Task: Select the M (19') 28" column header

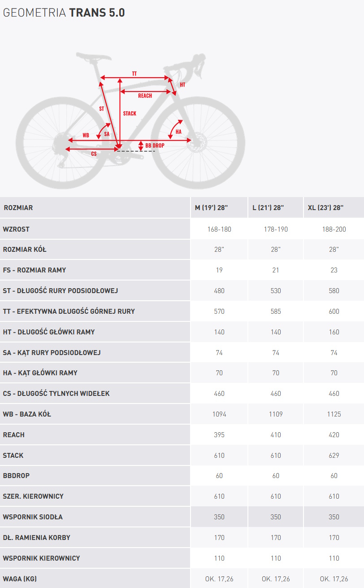Action: pos(212,208)
